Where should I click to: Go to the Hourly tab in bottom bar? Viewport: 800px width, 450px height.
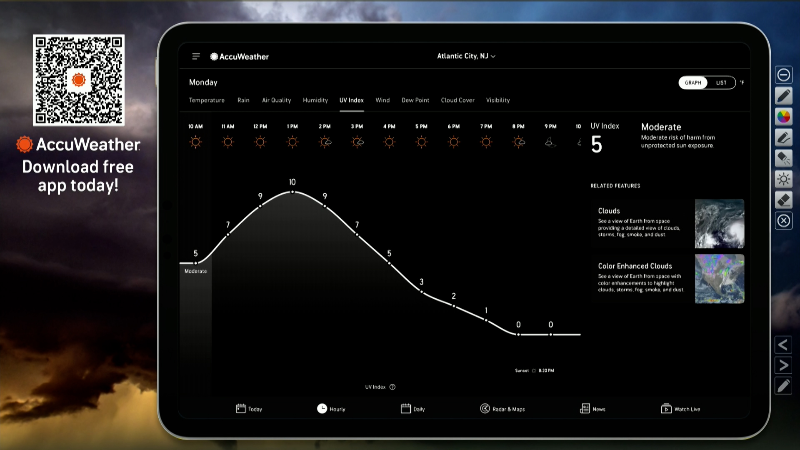coord(331,409)
